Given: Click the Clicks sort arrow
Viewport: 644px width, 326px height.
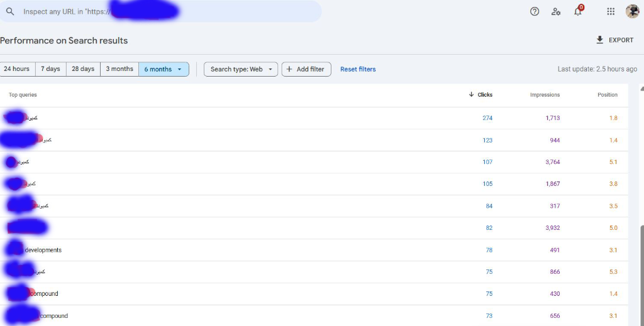Looking at the screenshot, I should click(471, 95).
